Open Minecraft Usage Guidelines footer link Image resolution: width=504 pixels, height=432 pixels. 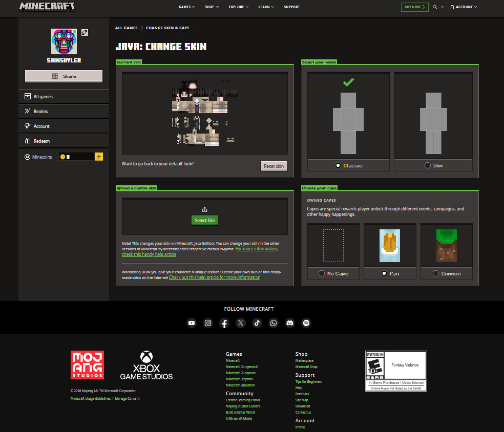[91, 399]
